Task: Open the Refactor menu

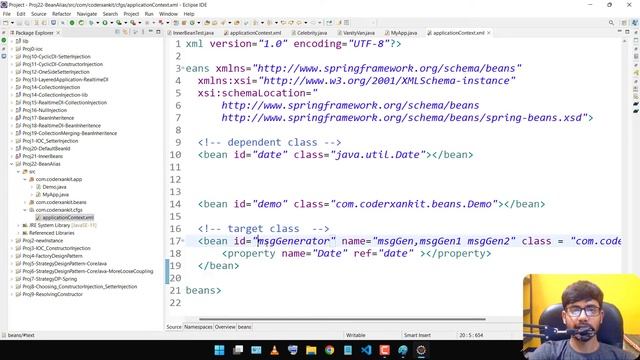Action: click(62, 13)
